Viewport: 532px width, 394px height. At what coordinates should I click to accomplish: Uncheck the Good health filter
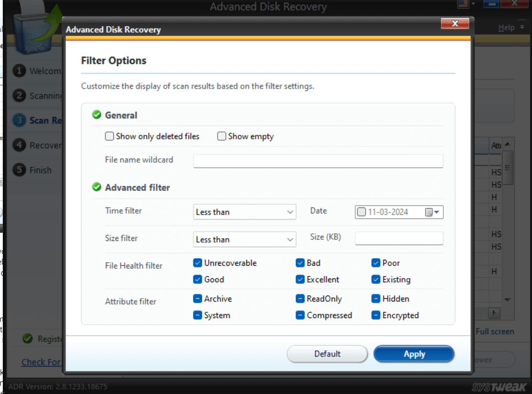(x=198, y=280)
